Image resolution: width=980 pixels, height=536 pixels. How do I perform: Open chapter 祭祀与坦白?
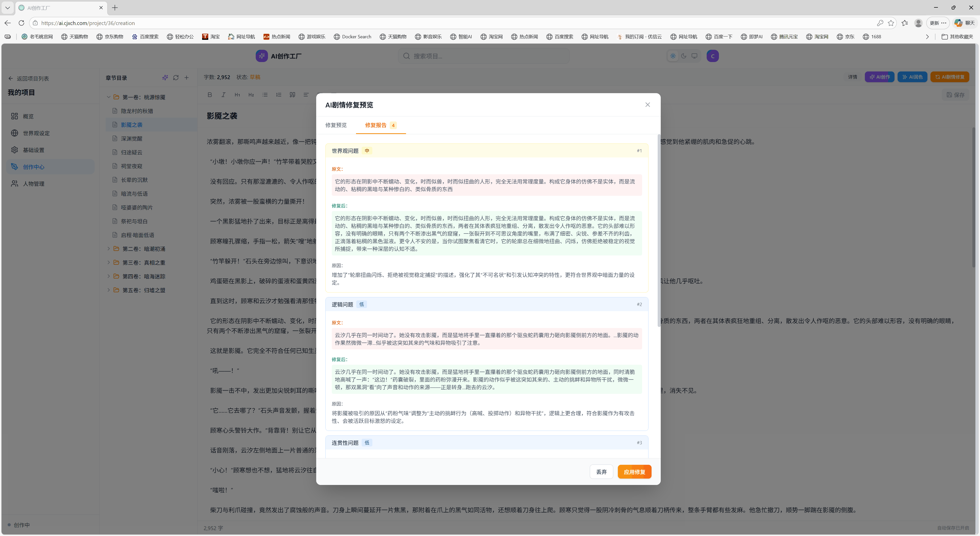tap(151, 221)
